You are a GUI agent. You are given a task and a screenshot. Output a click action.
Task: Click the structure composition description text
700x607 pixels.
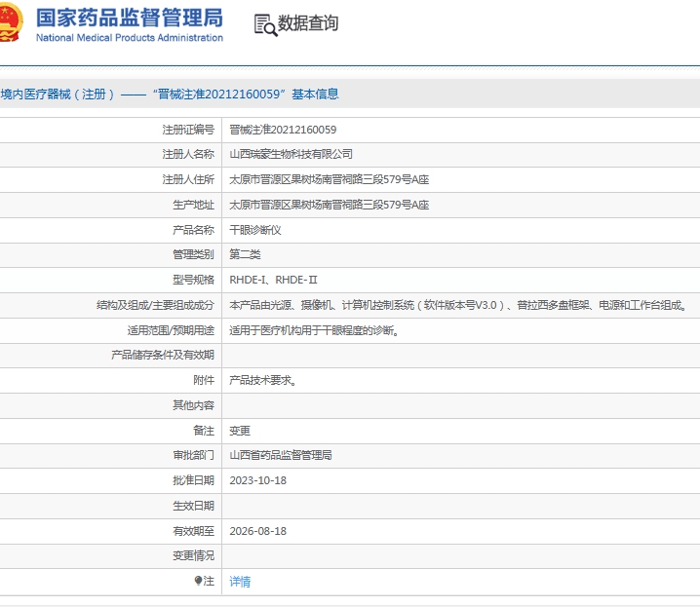458,306
